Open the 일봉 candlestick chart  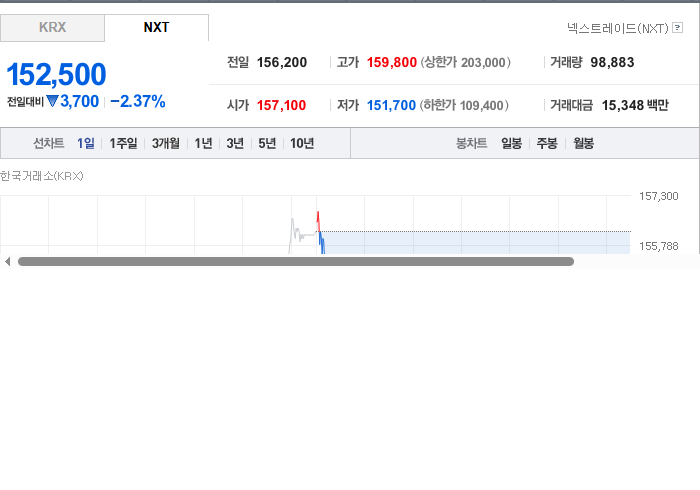point(511,143)
